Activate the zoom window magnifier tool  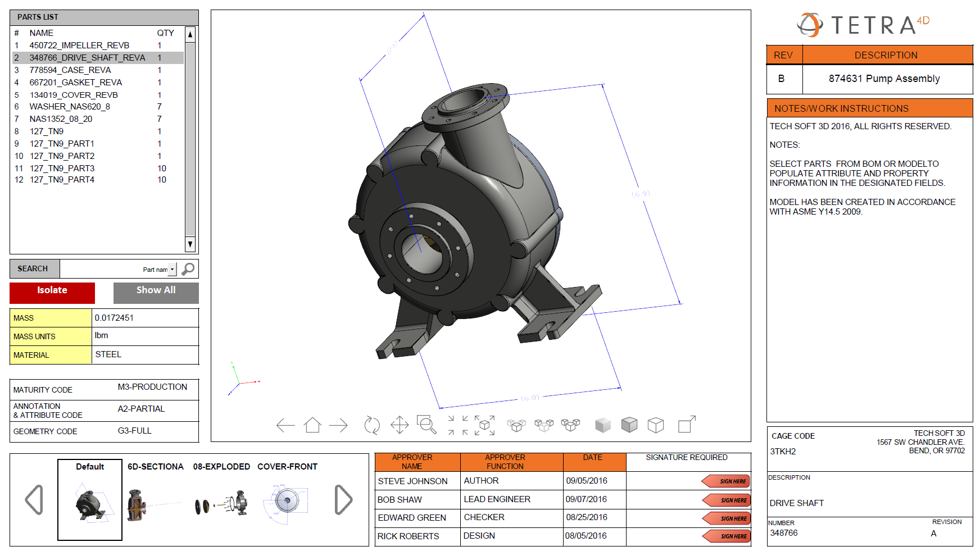click(x=425, y=425)
